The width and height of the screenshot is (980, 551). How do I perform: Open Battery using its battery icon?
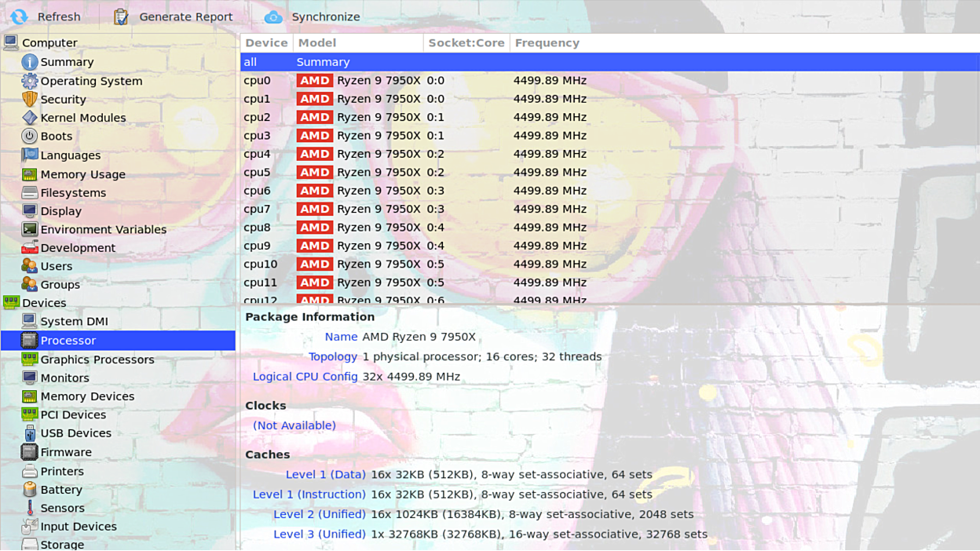coord(30,489)
